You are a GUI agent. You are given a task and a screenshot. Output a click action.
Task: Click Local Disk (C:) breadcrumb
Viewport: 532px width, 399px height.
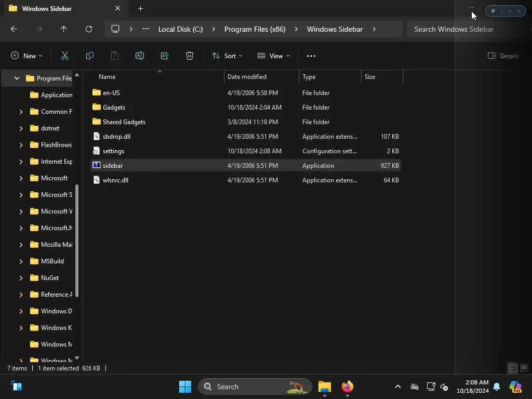click(x=180, y=29)
